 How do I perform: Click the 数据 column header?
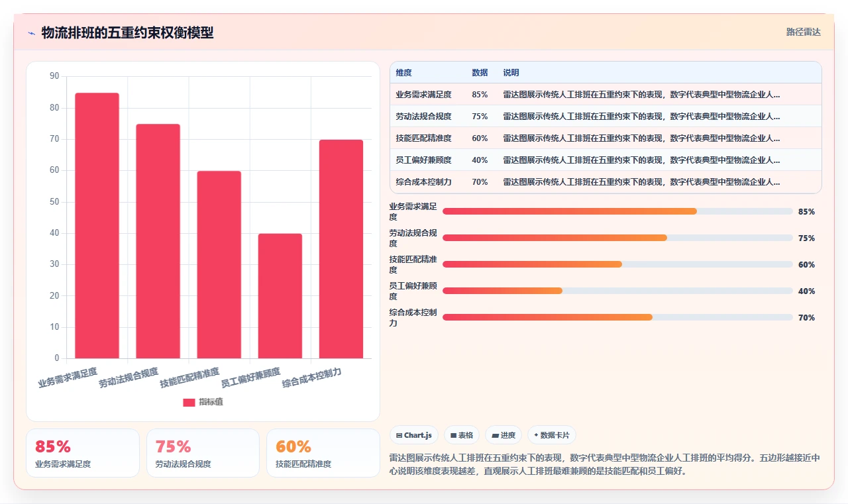click(480, 72)
